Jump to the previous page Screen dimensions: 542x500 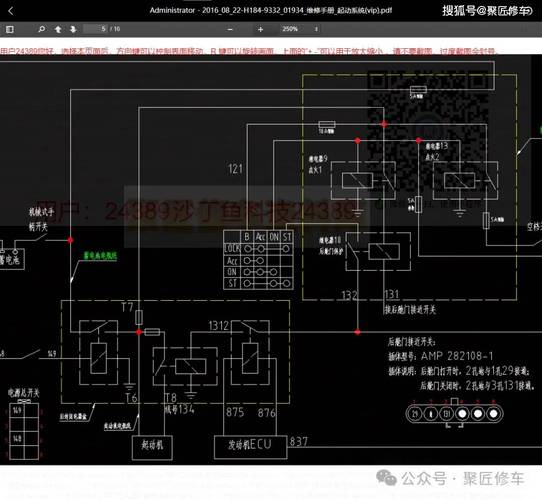click(58, 29)
